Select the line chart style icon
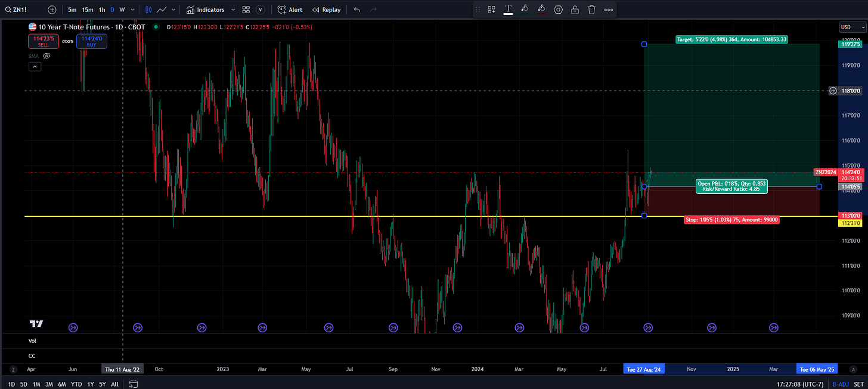 coord(162,10)
